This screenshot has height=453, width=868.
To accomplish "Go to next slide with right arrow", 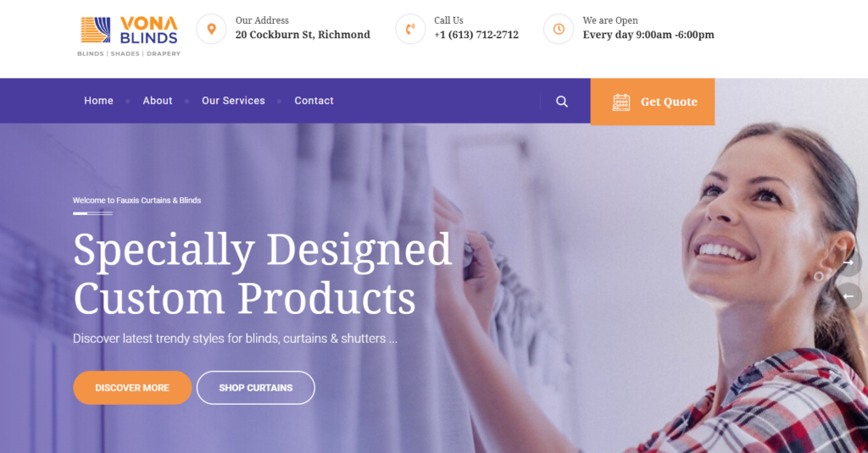I will coord(848,262).
